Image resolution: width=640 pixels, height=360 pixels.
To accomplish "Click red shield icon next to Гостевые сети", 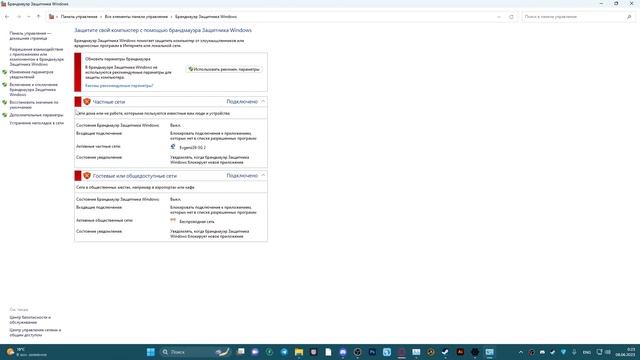I will coord(87,176).
